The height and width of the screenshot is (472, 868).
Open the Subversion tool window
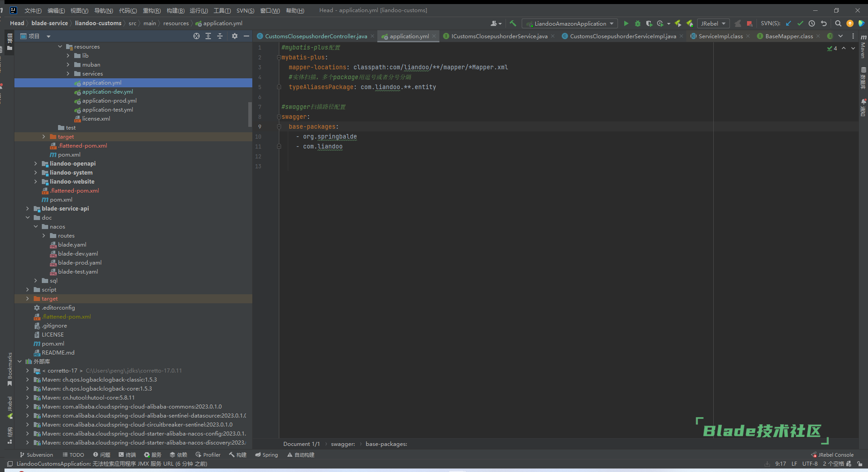tap(36, 455)
